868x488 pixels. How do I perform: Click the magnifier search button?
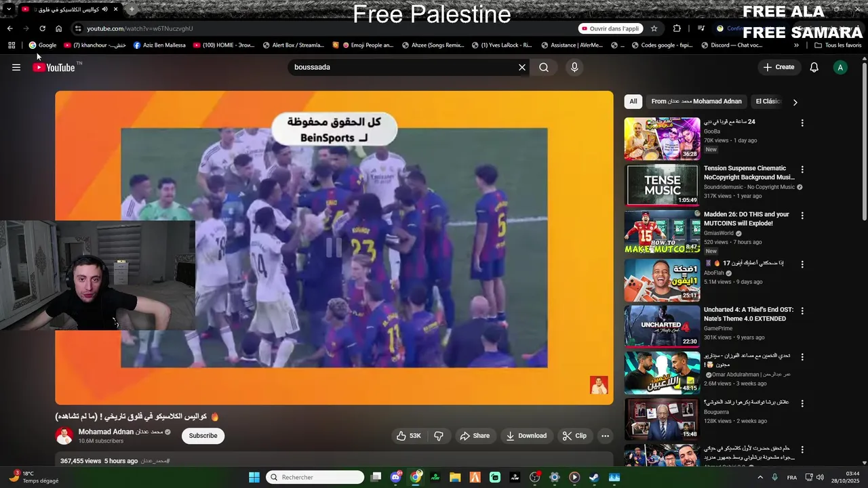pos(544,67)
